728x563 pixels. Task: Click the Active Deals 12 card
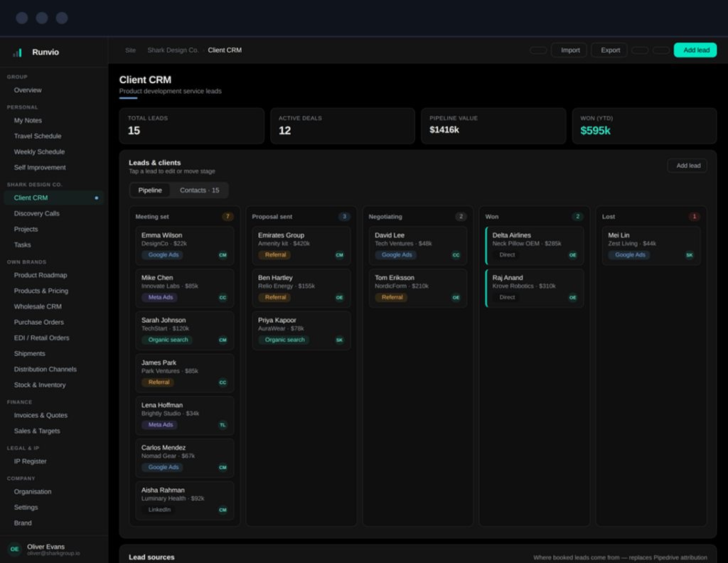click(x=343, y=126)
